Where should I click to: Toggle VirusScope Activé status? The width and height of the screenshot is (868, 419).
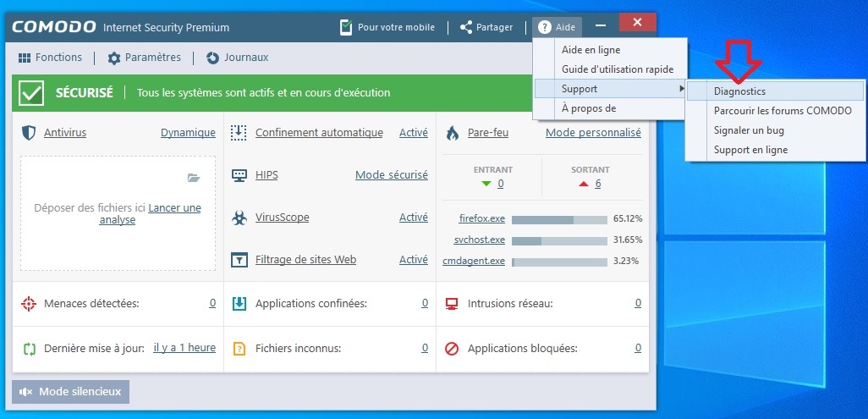413,218
